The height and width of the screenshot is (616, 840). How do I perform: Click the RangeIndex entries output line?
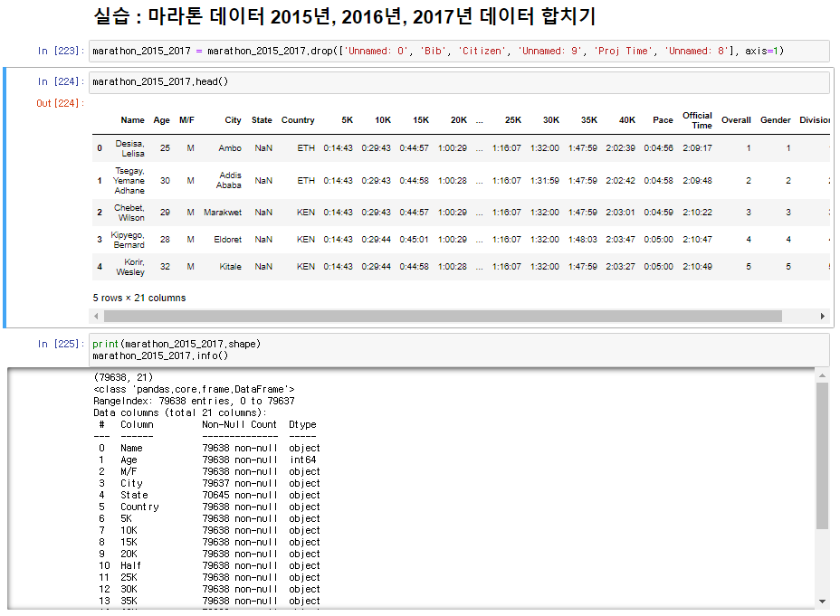(x=194, y=401)
